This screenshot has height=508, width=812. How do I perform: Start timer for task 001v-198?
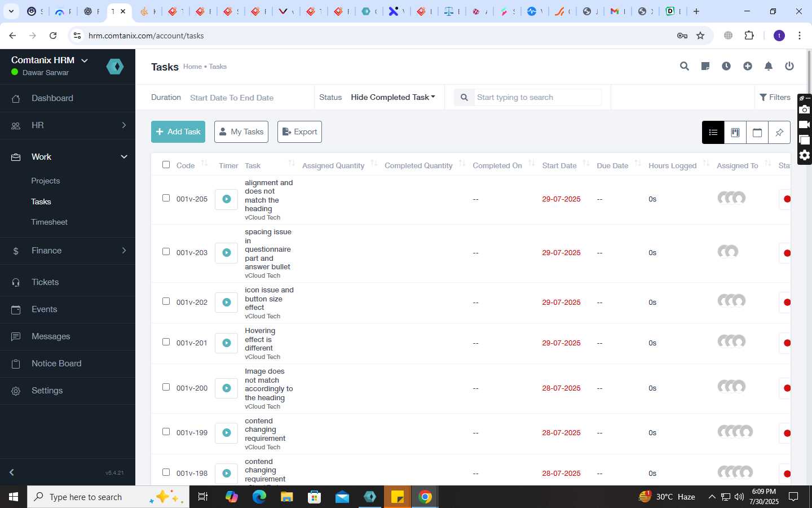(x=227, y=474)
